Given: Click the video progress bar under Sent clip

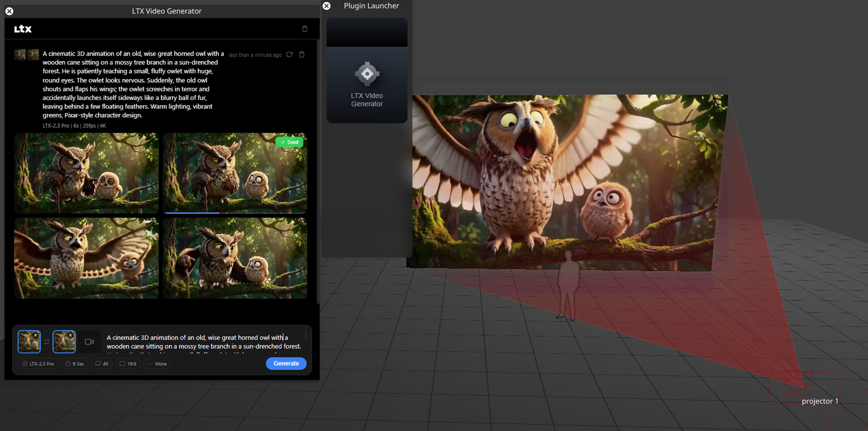Looking at the screenshot, I should coord(235,213).
